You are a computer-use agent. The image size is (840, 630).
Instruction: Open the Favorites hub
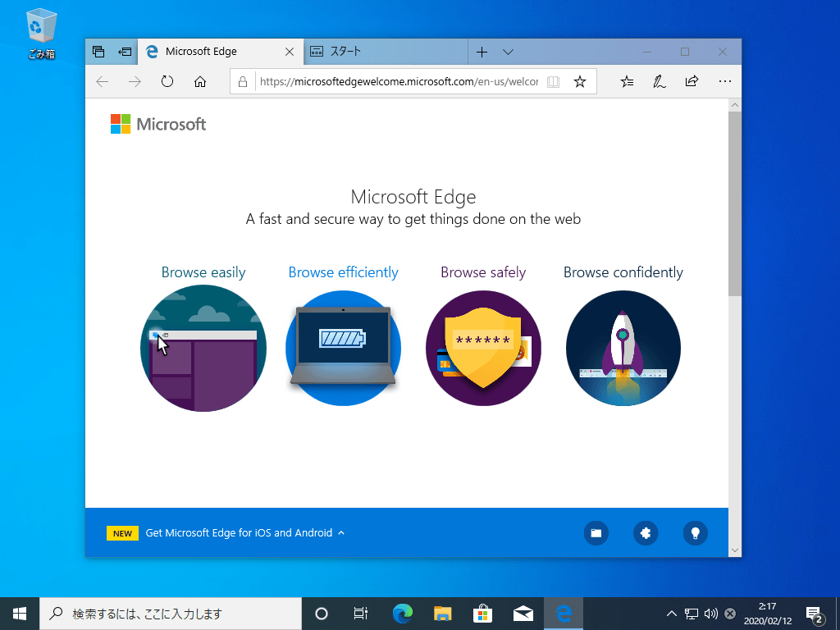pos(627,81)
